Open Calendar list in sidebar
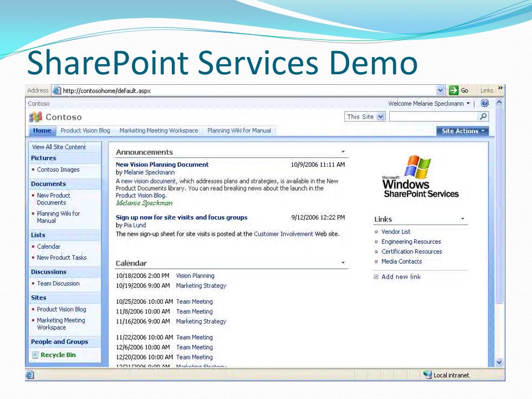The image size is (532, 399). [49, 247]
